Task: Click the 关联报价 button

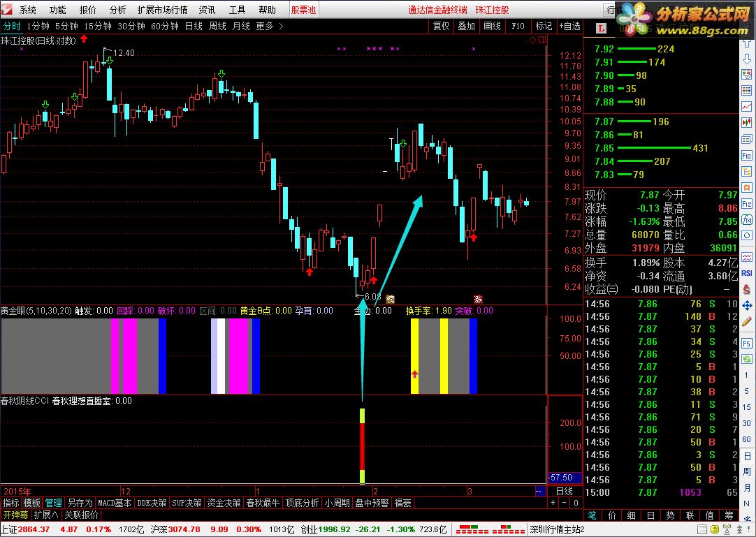Action: click(x=81, y=515)
